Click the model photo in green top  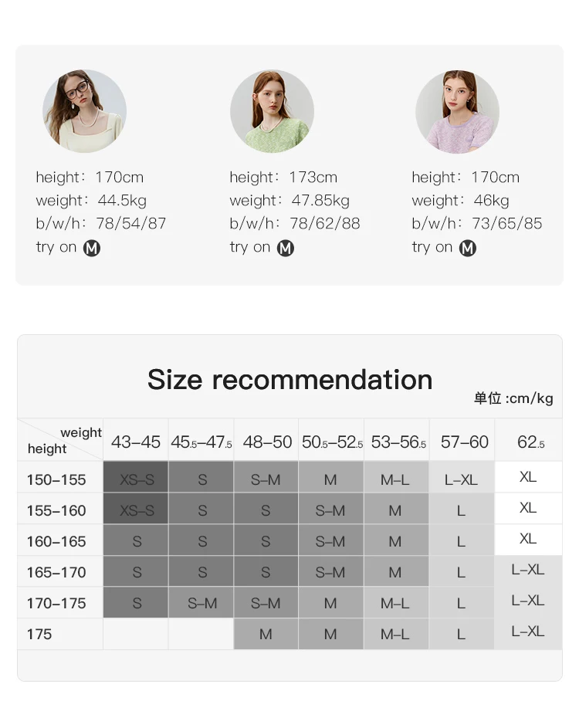[272, 111]
